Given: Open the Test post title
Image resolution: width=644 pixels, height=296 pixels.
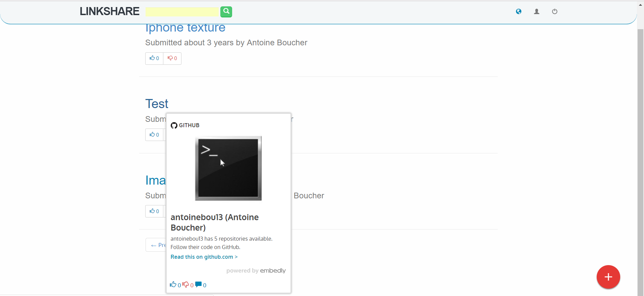Looking at the screenshot, I should (x=157, y=104).
